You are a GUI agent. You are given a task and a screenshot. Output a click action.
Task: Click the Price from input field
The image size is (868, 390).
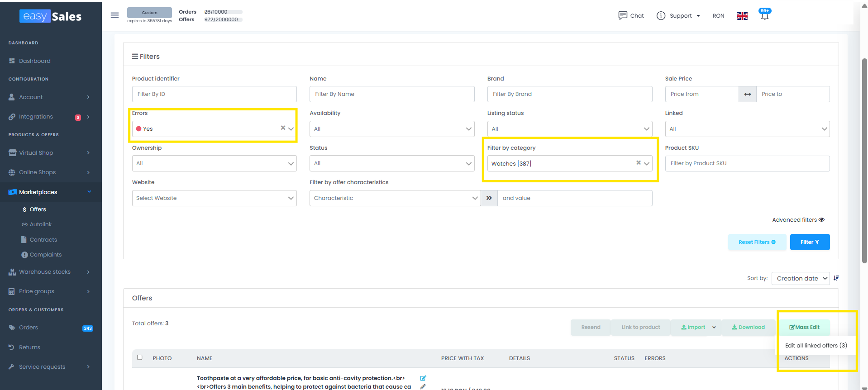click(702, 94)
